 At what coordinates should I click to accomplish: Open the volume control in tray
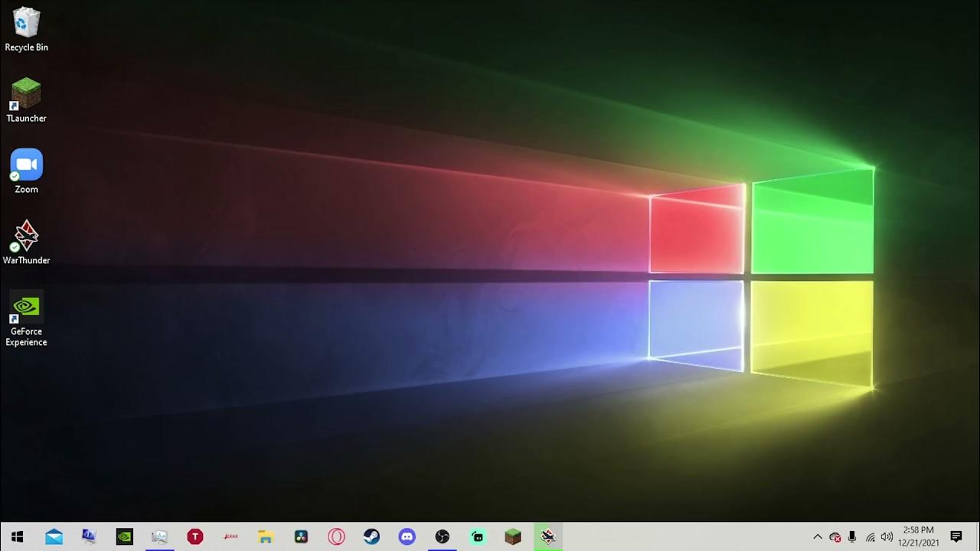click(x=887, y=537)
